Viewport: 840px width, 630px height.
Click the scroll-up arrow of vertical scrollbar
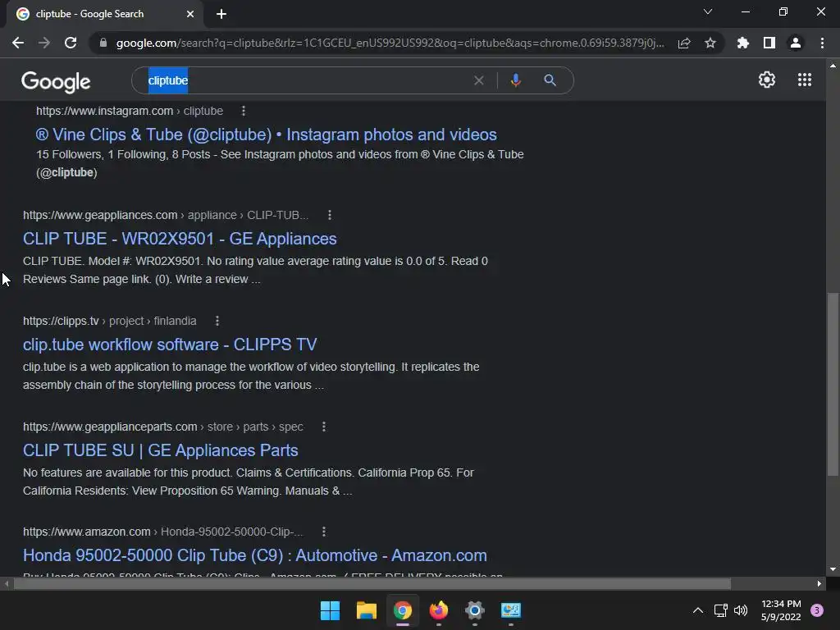pos(833,66)
